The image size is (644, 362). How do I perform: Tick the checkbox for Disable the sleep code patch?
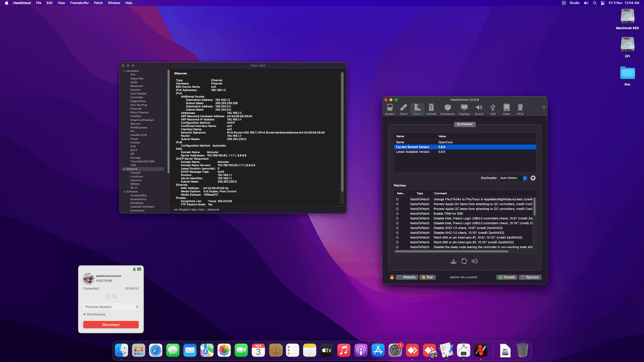click(397, 247)
